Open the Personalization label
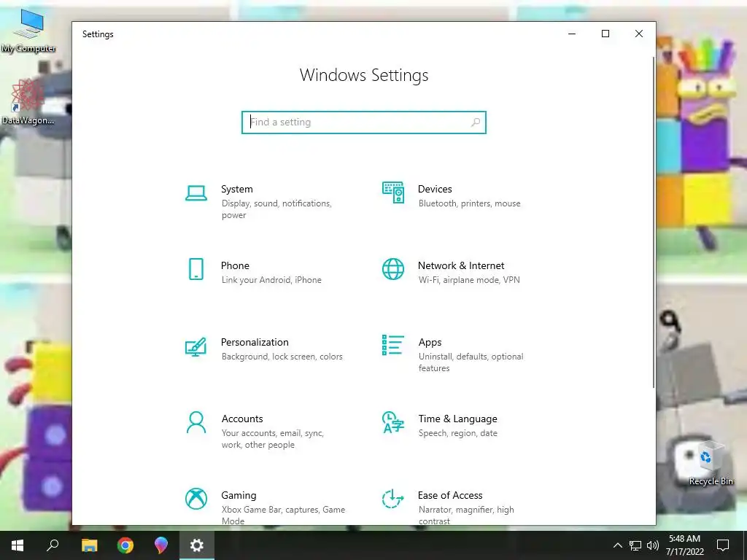This screenshot has width=747, height=560. coord(255,343)
